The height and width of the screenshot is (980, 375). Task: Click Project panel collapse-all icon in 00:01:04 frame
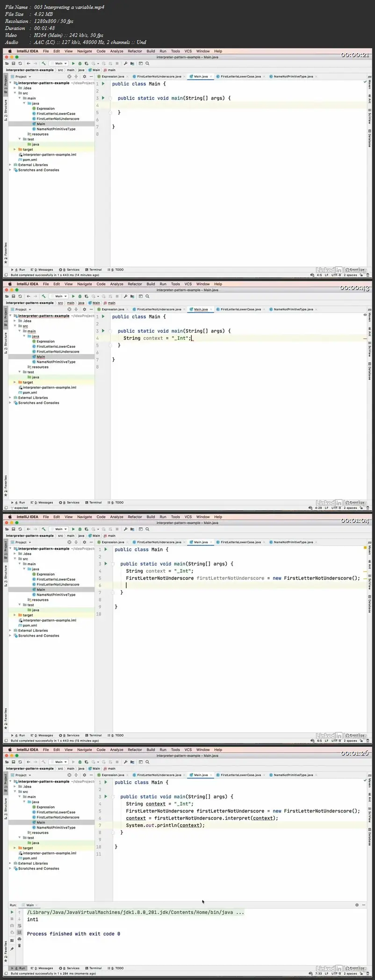coord(76,542)
